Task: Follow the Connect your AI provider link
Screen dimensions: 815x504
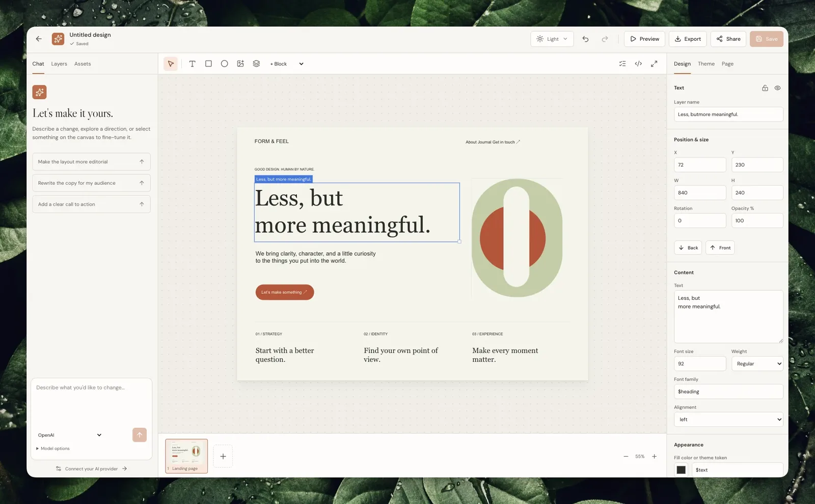Action: pyautogui.click(x=91, y=469)
